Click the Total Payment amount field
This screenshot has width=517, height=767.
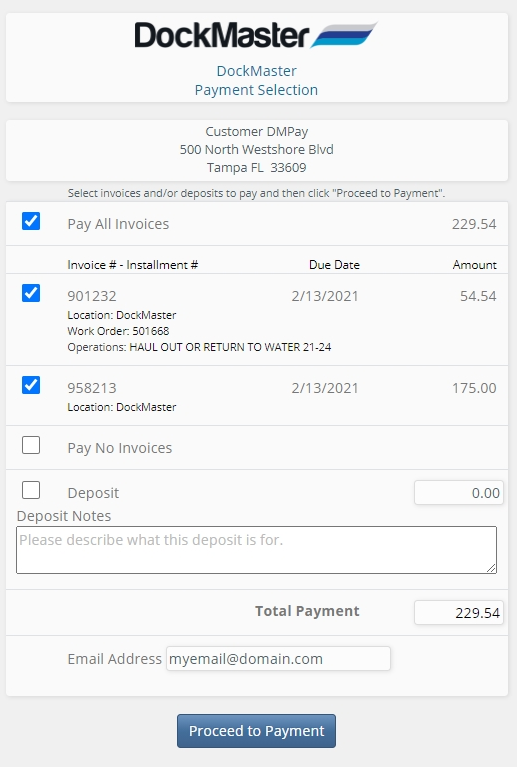pos(458,612)
